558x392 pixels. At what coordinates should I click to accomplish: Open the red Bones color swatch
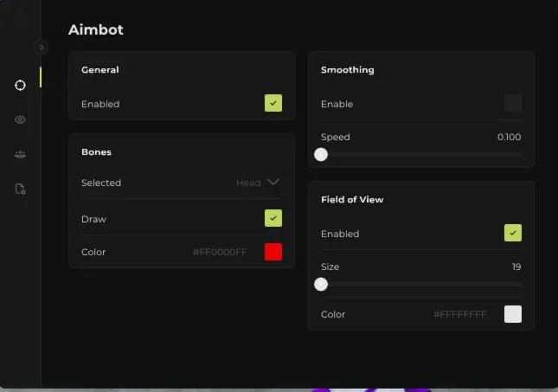(273, 252)
